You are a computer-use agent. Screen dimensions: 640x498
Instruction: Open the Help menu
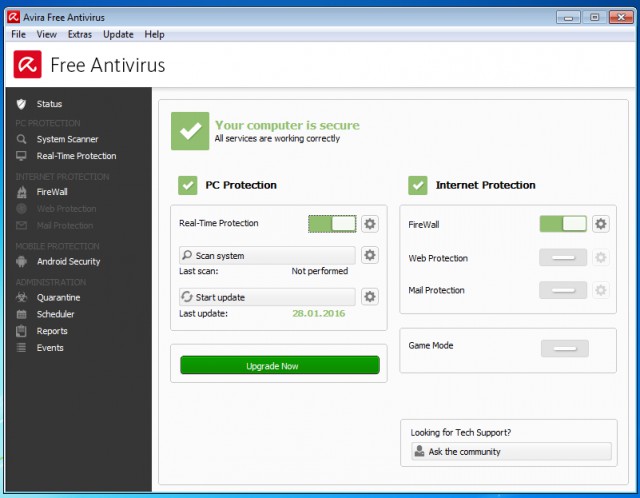click(154, 34)
